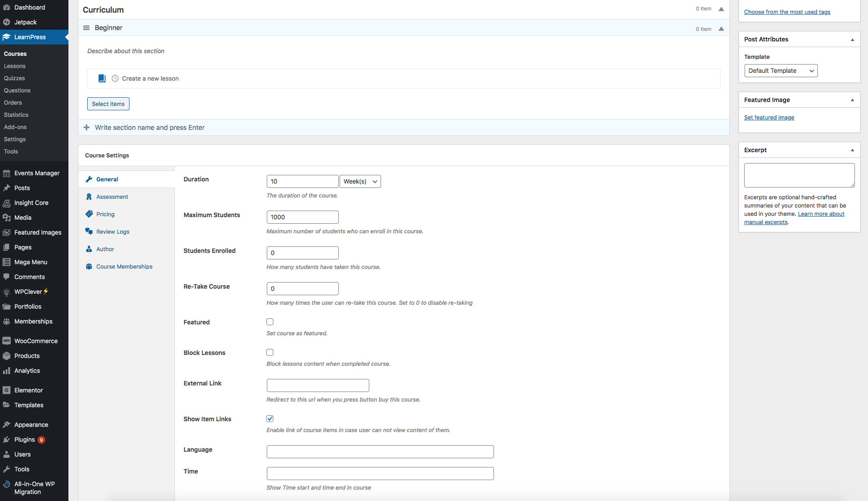The width and height of the screenshot is (868, 501).
Task: Click the Duration number field
Action: (303, 181)
